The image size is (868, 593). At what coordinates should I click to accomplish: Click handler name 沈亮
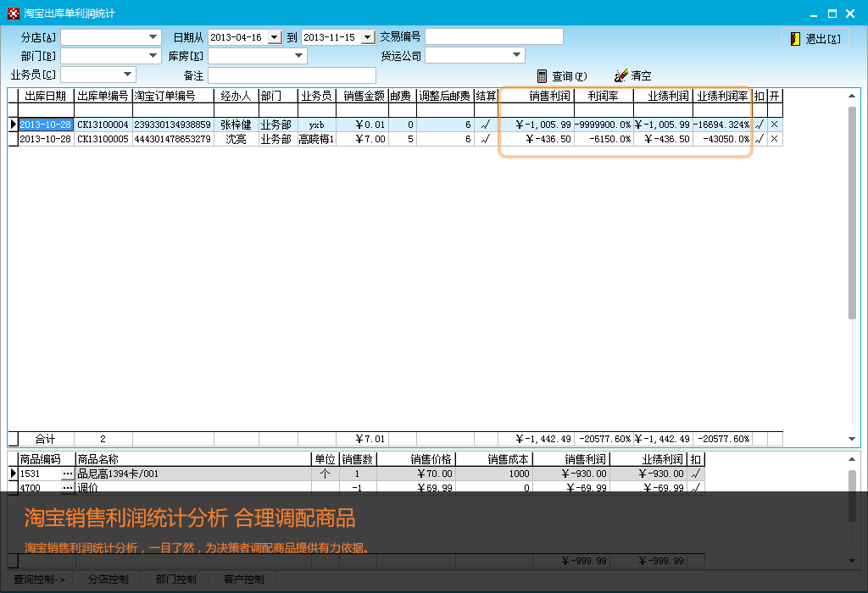(x=236, y=139)
